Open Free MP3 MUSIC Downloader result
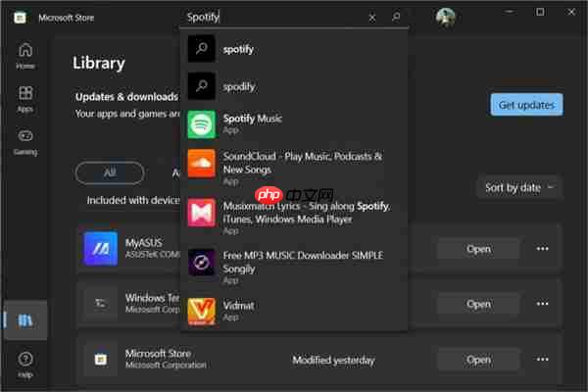Screen dimensions: 588x392 coord(294,268)
